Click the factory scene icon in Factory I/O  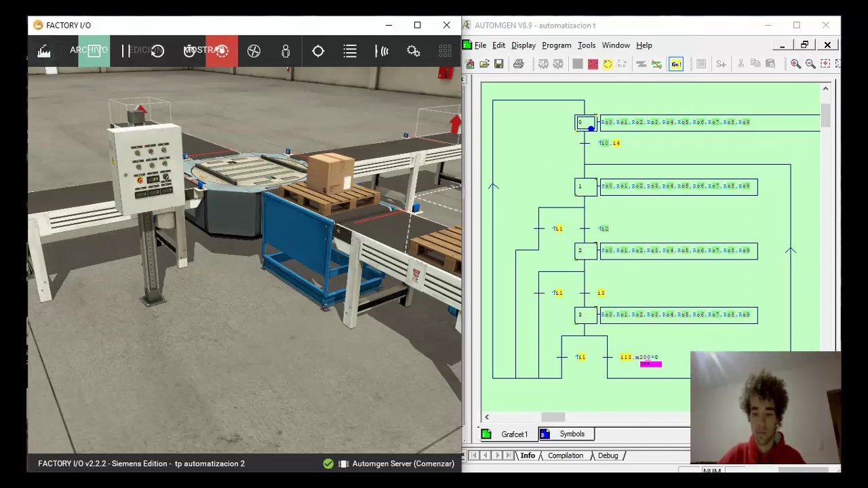click(x=44, y=51)
